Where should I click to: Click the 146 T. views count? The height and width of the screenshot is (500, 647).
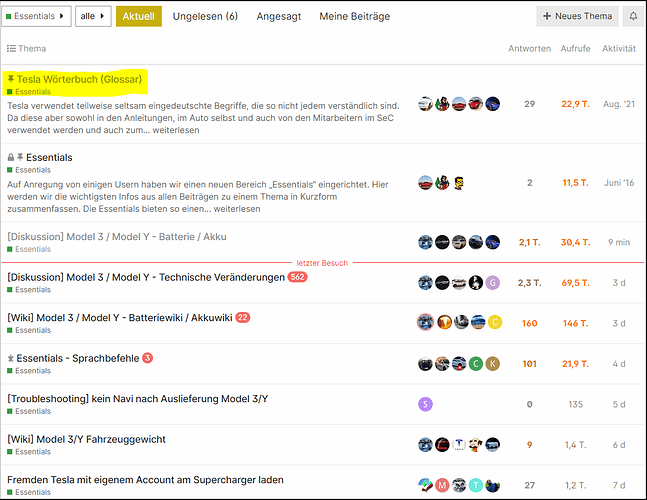pyautogui.click(x=575, y=323)
